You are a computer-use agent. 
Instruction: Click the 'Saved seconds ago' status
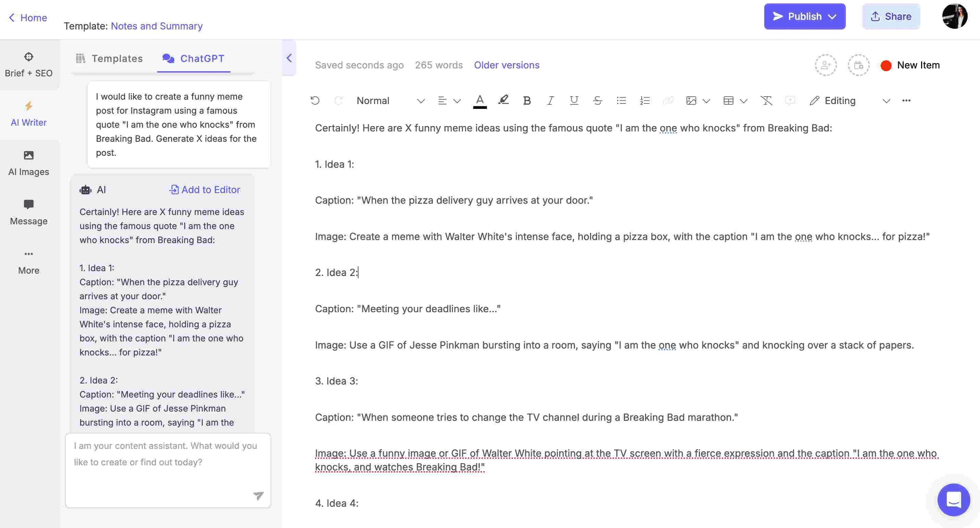point(359,65)
